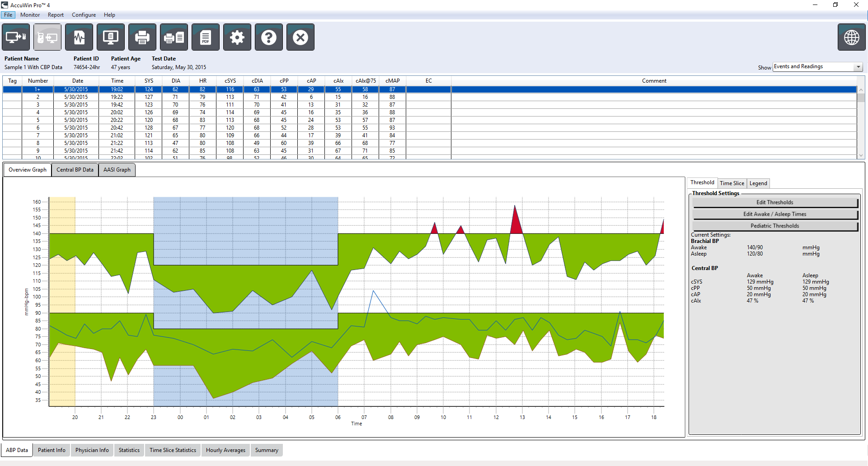
Task: Click the Patient ID value 74654-24hr
Action: point(87,67)
